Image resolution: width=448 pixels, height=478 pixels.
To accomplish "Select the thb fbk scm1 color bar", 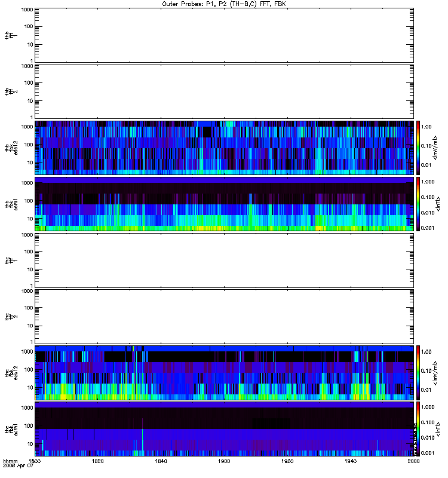I will pyautogui.click(x=418, y=204).
